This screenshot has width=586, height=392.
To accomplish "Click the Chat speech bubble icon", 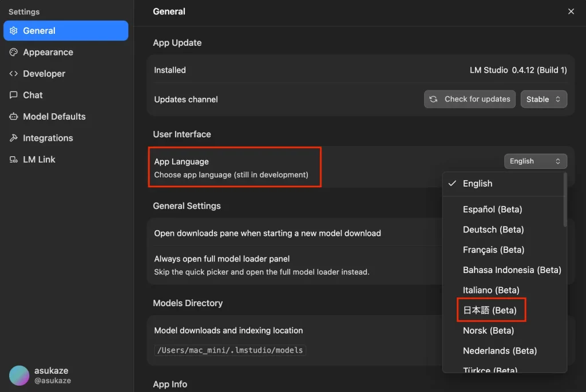I will (14, 95).
